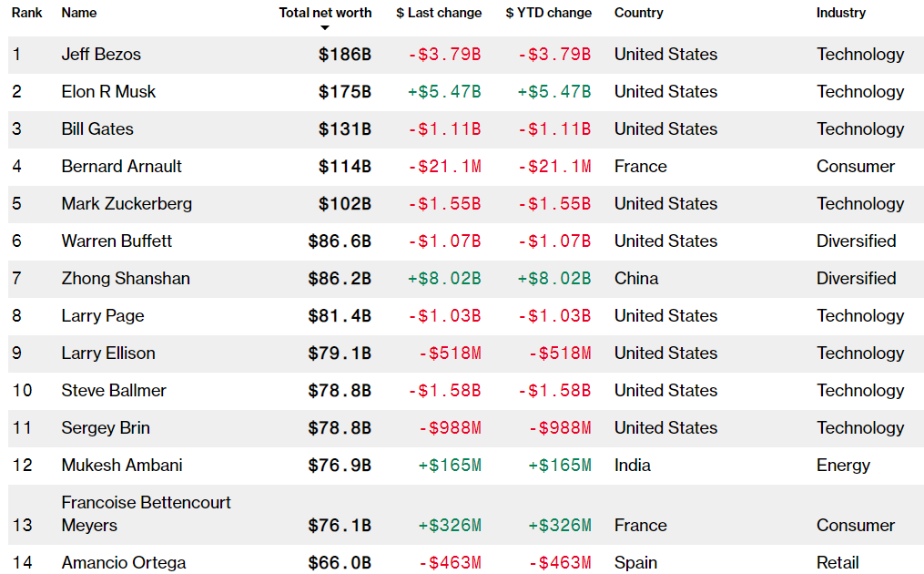Open Bernard Arnault's profile

(121, 167)
